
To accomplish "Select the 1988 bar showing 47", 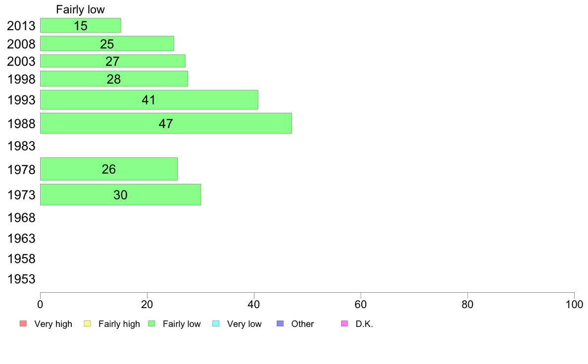I will tap(166, 123).
